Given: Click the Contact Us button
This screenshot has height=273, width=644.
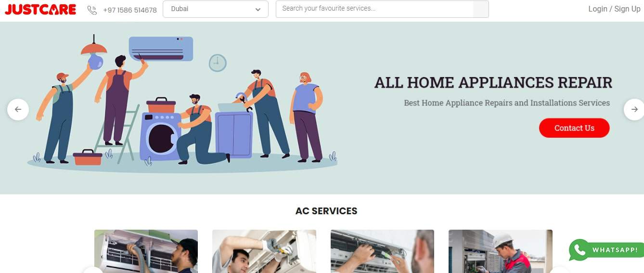Looking at the screenshot, I should (x=574, y=128).
